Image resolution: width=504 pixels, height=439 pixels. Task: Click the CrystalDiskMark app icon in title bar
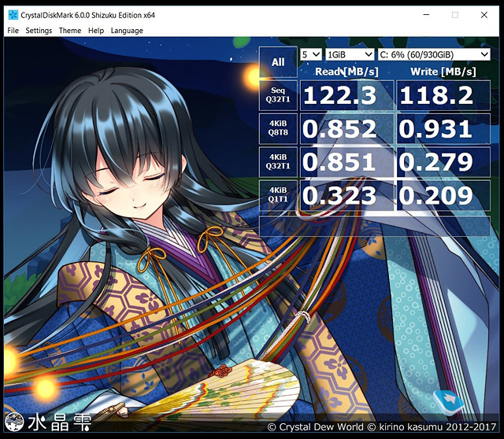(13, 15)
